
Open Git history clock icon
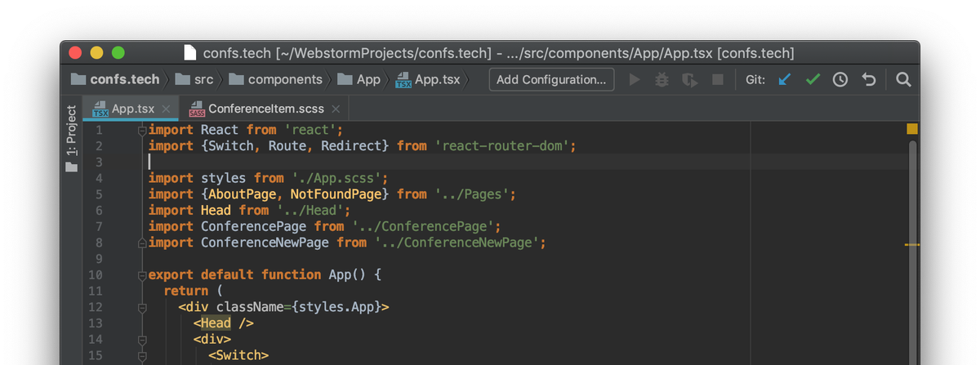click(x=840, y=79)
